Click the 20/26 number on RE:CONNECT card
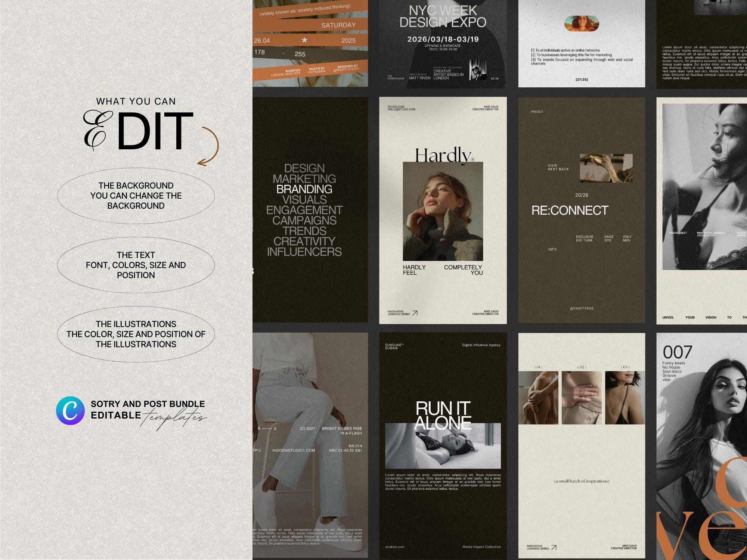Image resolution: width=747 pixels, height=560 pixels. (582, 195)
